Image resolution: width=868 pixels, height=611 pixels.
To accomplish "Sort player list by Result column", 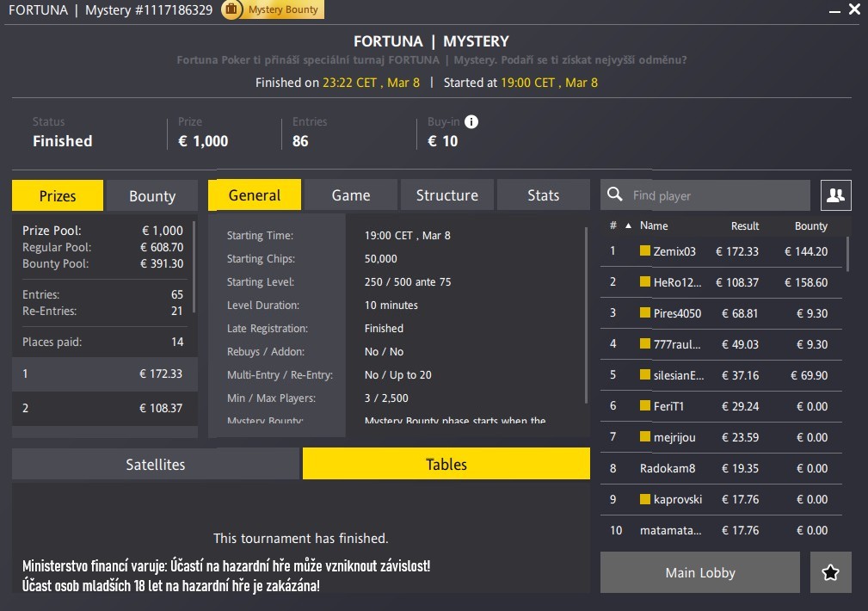I will 745,225.
